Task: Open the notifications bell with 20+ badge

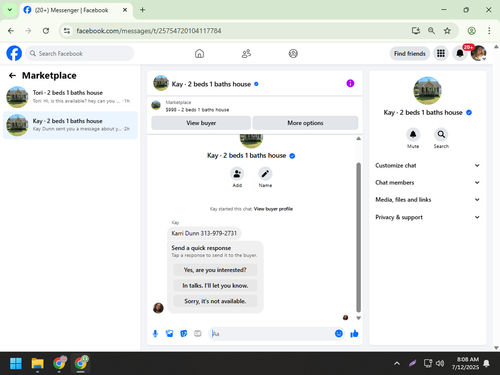Action: coord(460,53)
